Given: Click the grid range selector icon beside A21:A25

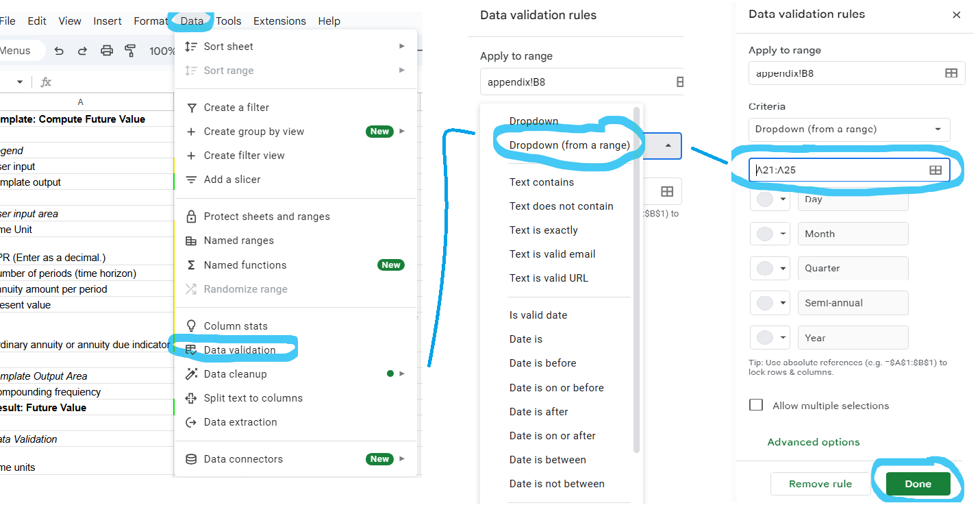Looking at the screenshot, I should (x=935, y=170).
